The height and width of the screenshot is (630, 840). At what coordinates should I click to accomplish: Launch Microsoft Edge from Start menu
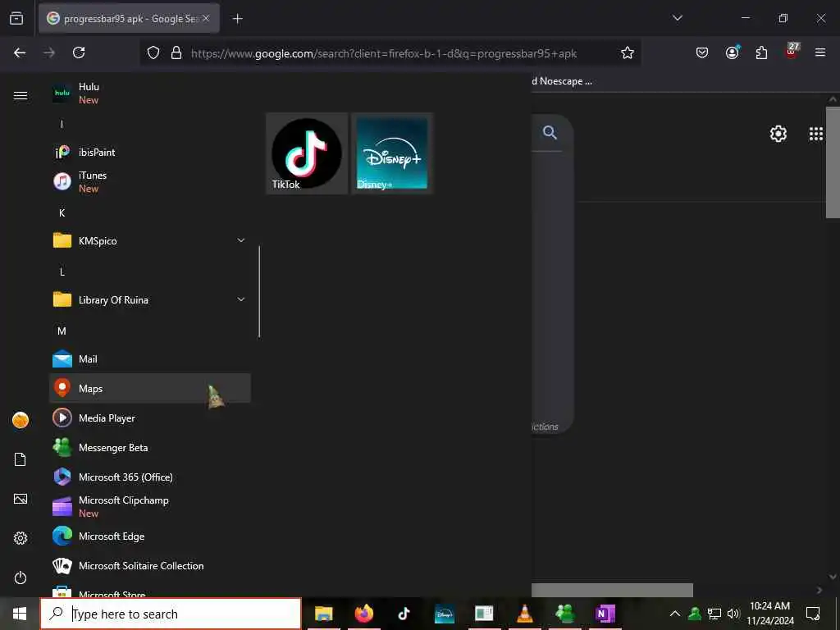point(149,536)
